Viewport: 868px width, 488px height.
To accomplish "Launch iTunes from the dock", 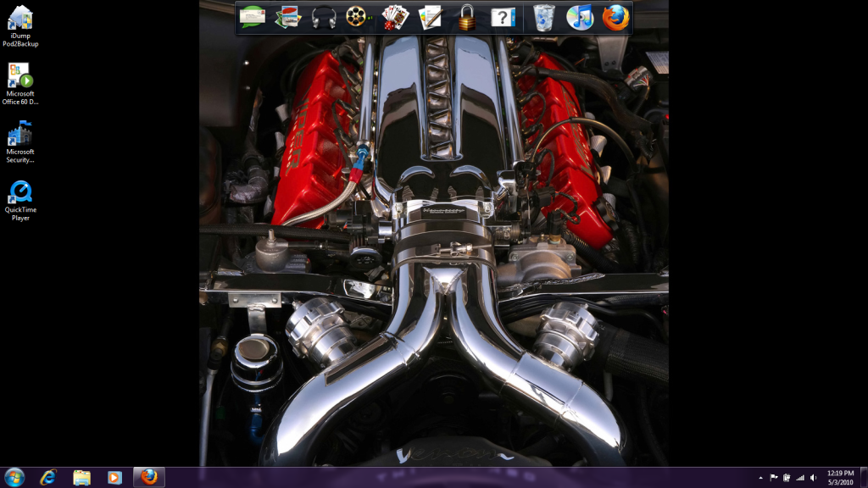I will 580,17.
